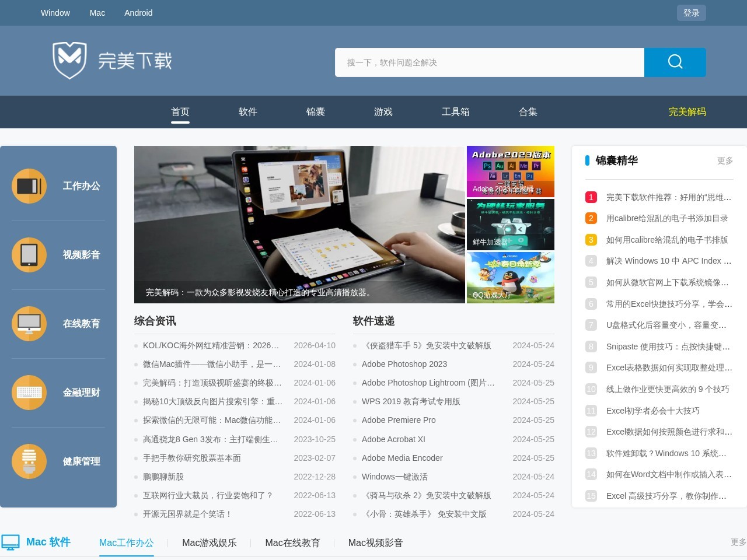This screenshot has height=560, width=747.
Task: Open 《骑马与砍杀 2》免安装中文破解版
Action: point(427,495)
